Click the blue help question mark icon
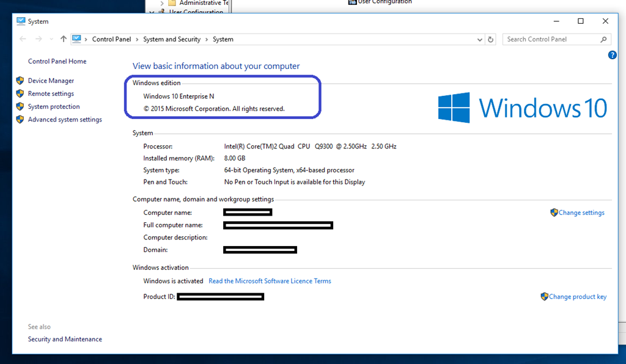The height and width of the screenshot is (364, 626). (612, 55)
